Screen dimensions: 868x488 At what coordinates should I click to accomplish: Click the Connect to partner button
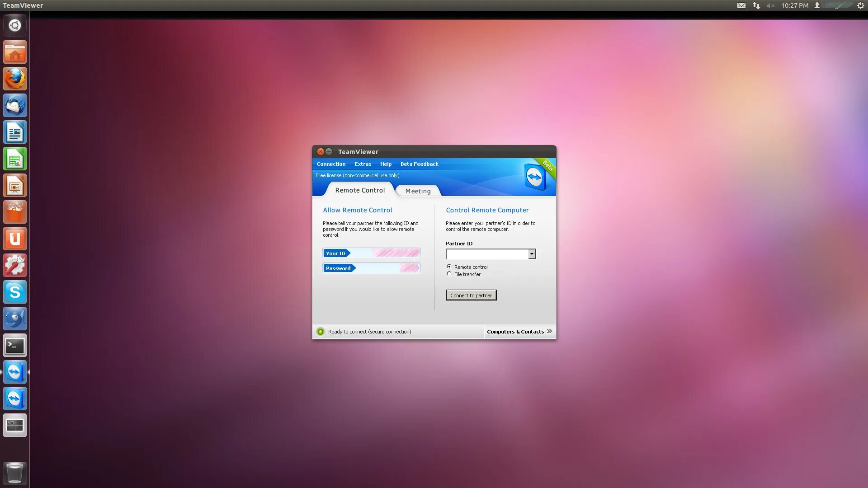coord(471,295)
